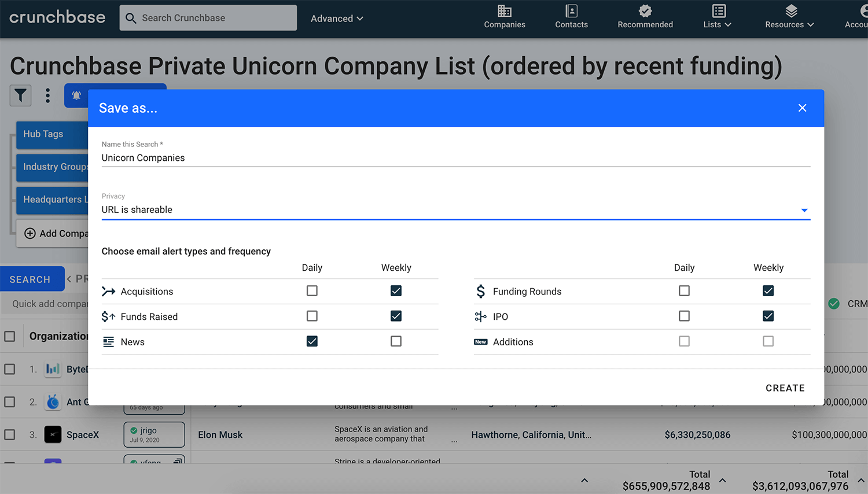
Task: Select the ByteDance row checkbox
Action: coord(10,369)
